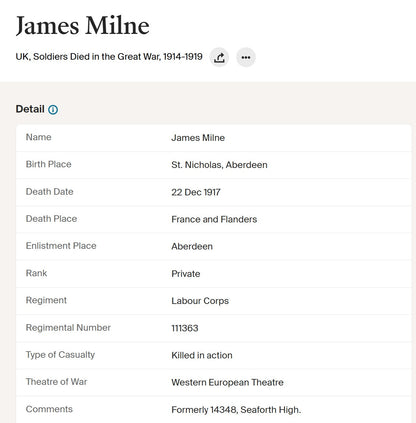Click the rank value Private
Image resolution: width=416 pixels, height=423 pixels.
[x=186, y=274]
